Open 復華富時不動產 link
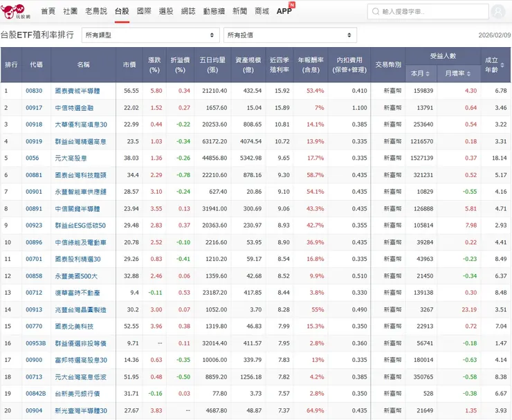Image resolution: width=512 pixels, height=420 pixels. [x=77, y=293]
